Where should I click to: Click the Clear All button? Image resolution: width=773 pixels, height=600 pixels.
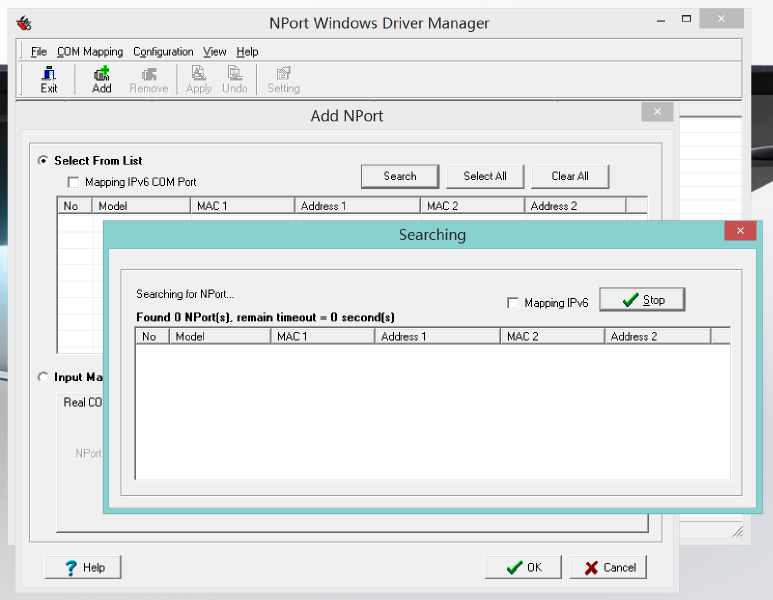point(570,176)
